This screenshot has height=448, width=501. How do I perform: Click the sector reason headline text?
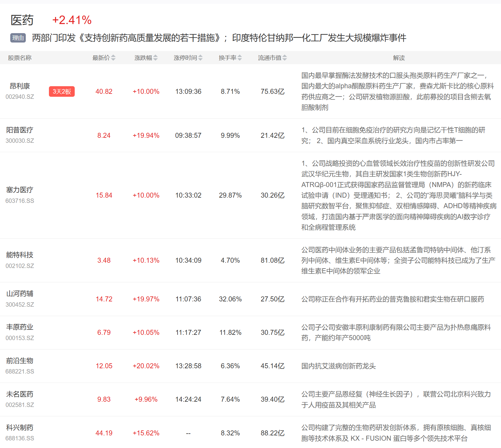tap(219, 38)
